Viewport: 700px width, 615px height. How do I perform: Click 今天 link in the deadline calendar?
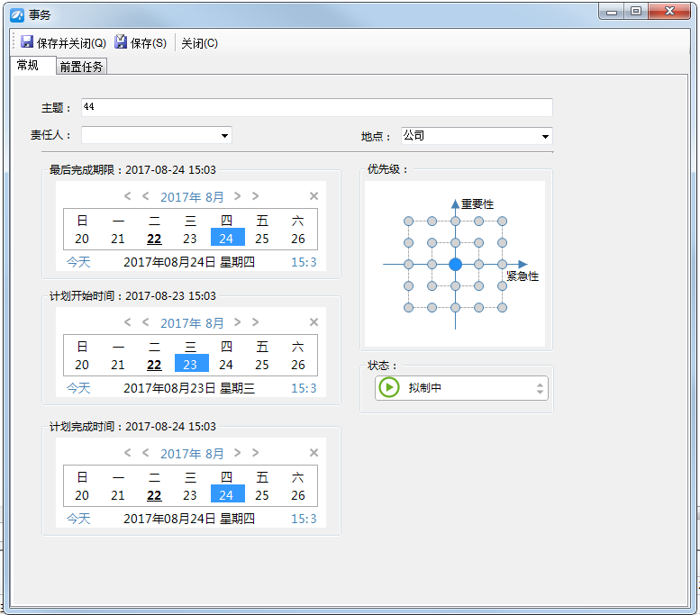pos(78,262)
